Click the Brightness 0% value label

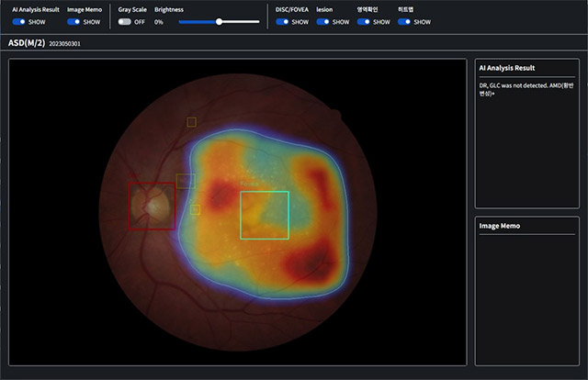[x=159, y=21]
